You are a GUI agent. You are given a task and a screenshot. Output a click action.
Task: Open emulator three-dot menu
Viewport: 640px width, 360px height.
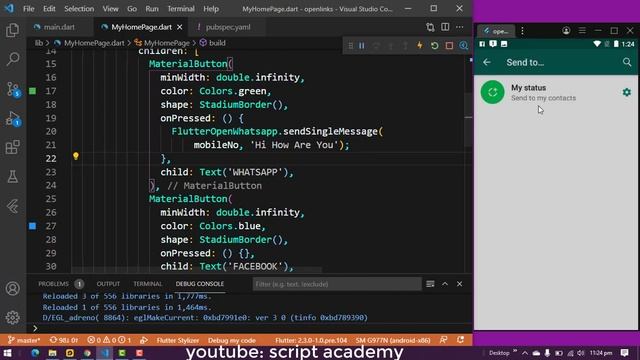522,31
